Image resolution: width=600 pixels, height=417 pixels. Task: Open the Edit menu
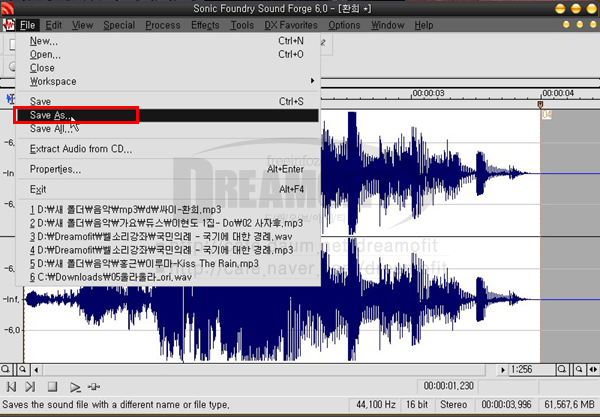(x=54, y=25)
